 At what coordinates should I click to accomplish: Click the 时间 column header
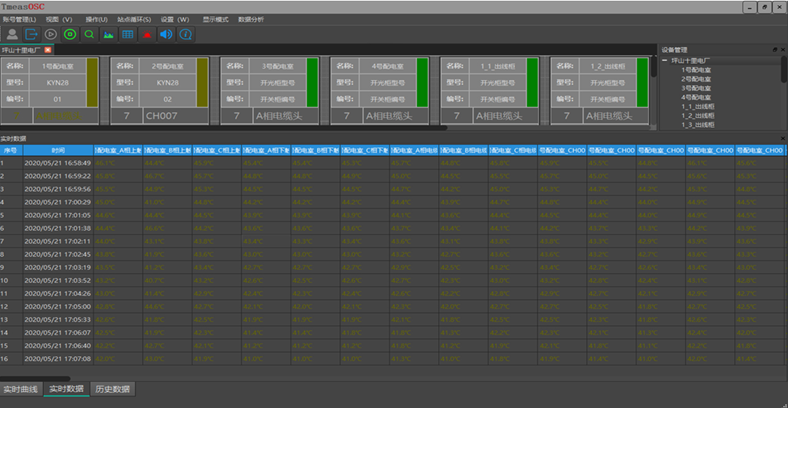58,150
